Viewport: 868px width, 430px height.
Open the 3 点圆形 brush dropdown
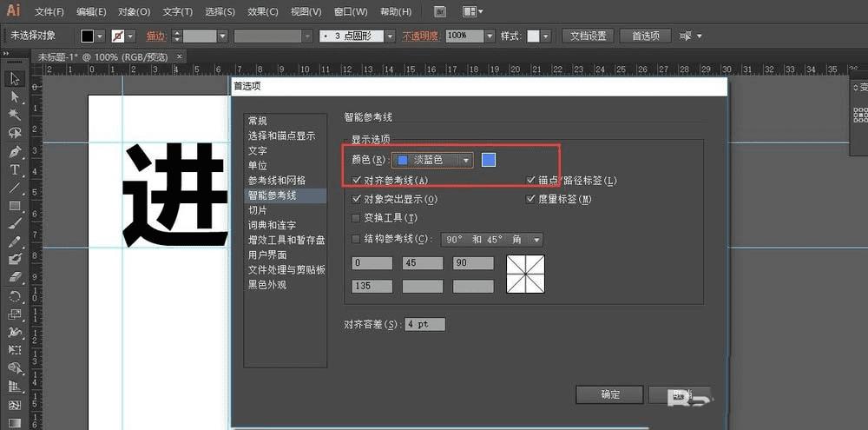pyautogui.click(x=391, y=36)
